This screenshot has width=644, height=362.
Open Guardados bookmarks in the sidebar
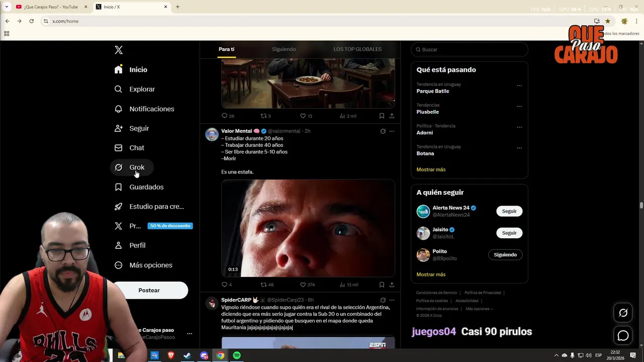(139, 187)
